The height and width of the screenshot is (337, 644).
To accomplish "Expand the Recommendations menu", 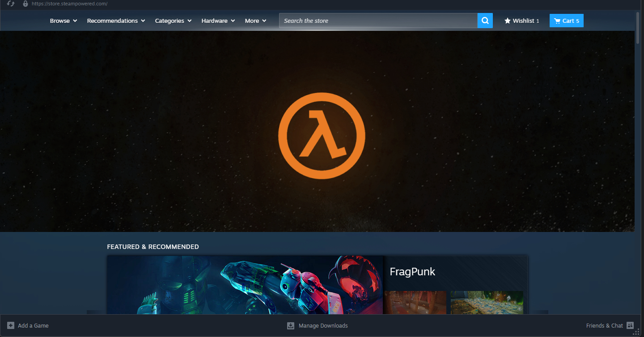I will coord(116,21).
